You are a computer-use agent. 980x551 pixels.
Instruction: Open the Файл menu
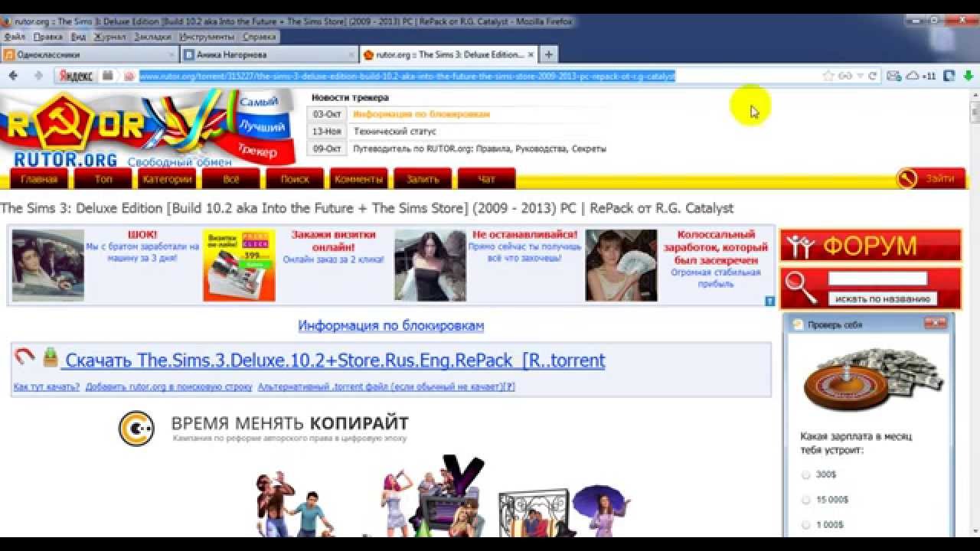tap(15, 36)
